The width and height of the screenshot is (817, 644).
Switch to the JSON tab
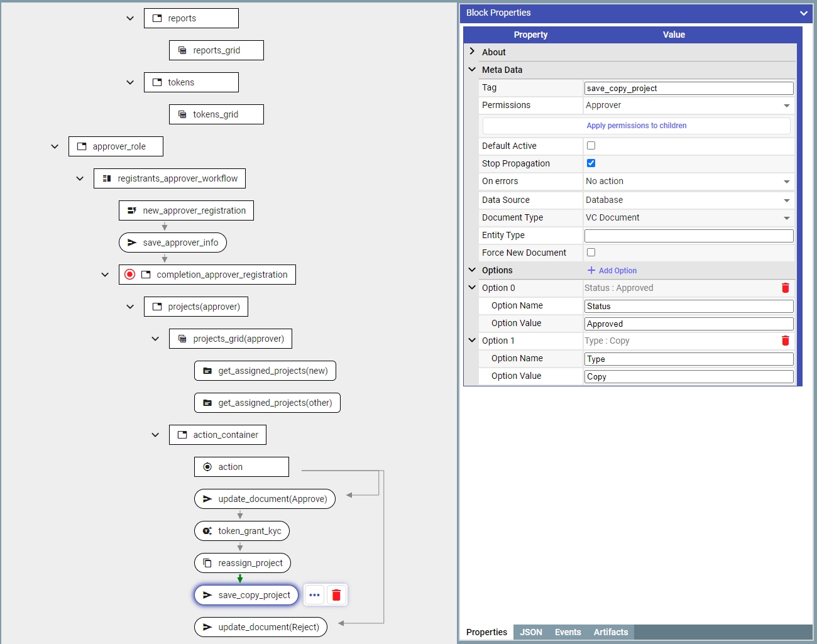pyautogui.click(x=530, y=632)
